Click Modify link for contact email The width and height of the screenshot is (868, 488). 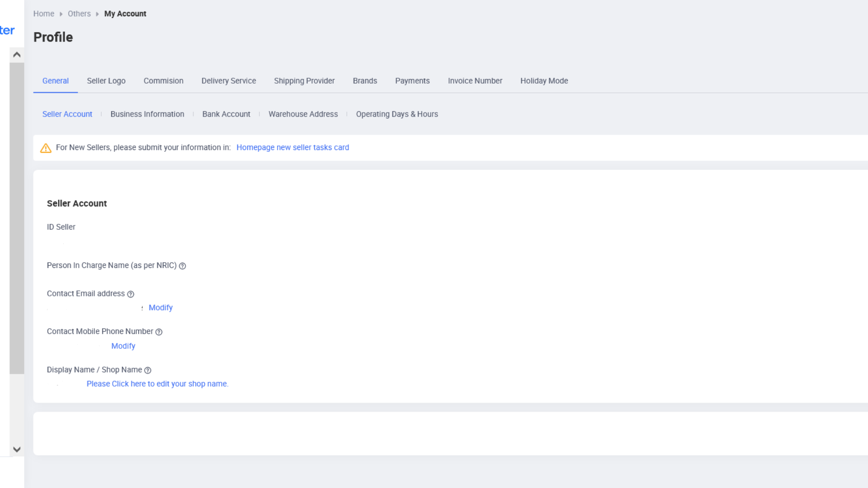click(160, 308)
